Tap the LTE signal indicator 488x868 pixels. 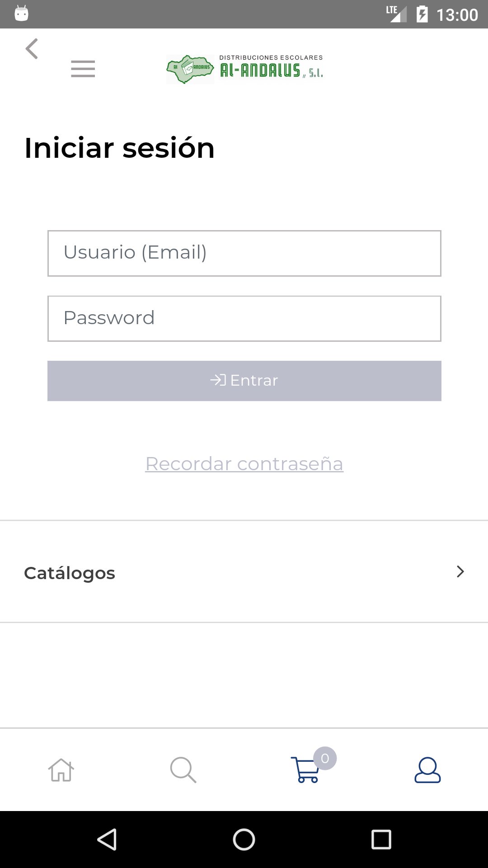(396, 14)
